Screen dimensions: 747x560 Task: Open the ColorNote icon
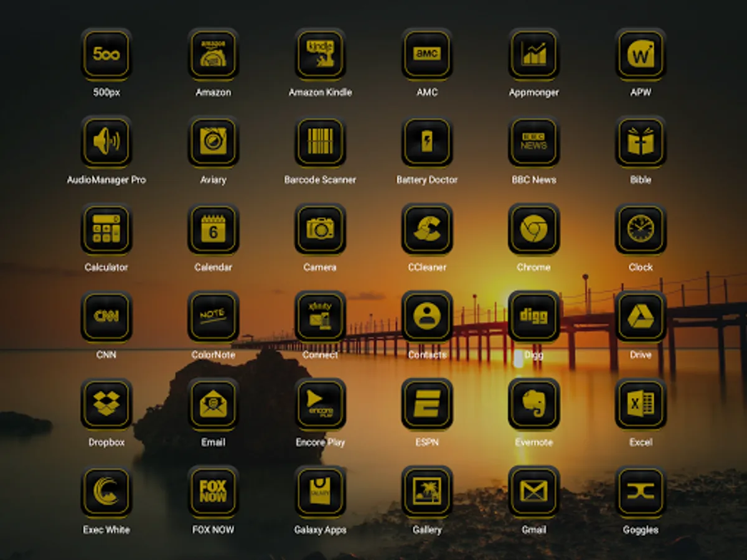(213, 317)
